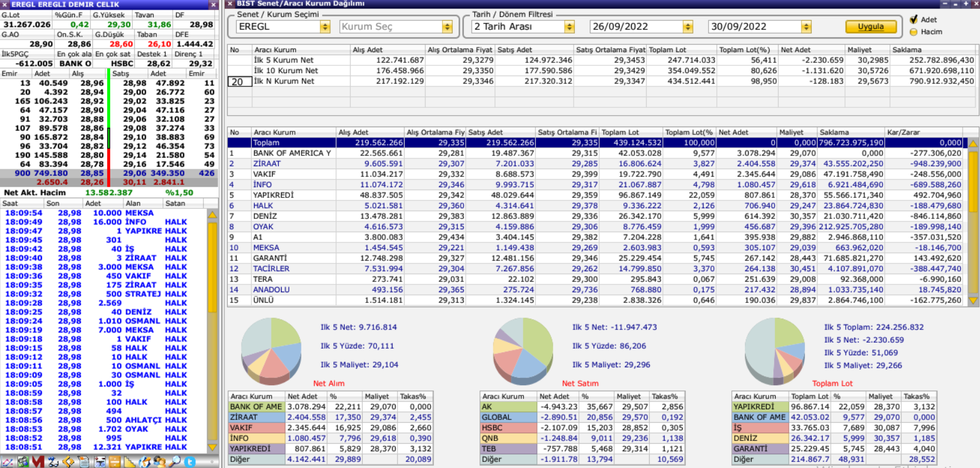
Task: Click the plus button in Aracı Kurum Dağılımı title bar
Action: 966,4
